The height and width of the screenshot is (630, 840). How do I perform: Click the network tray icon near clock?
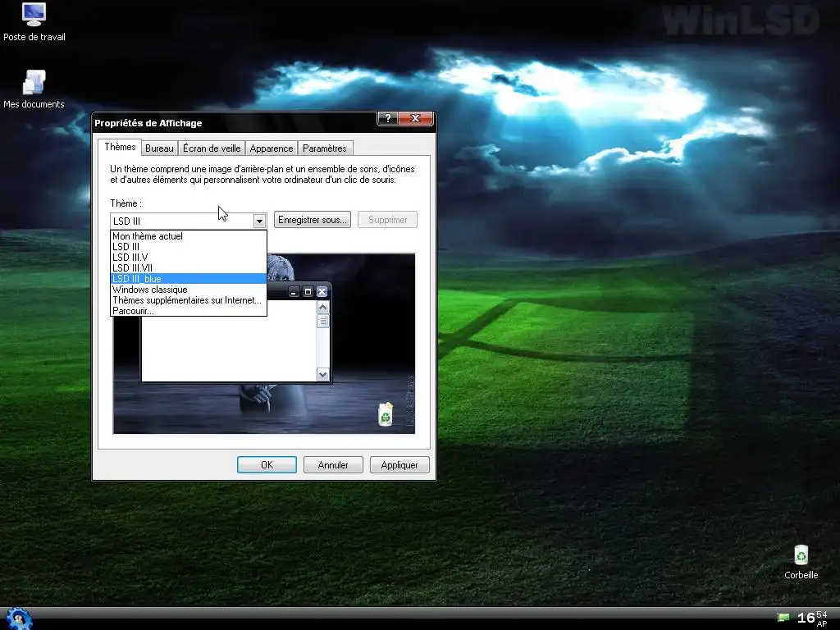783,619
